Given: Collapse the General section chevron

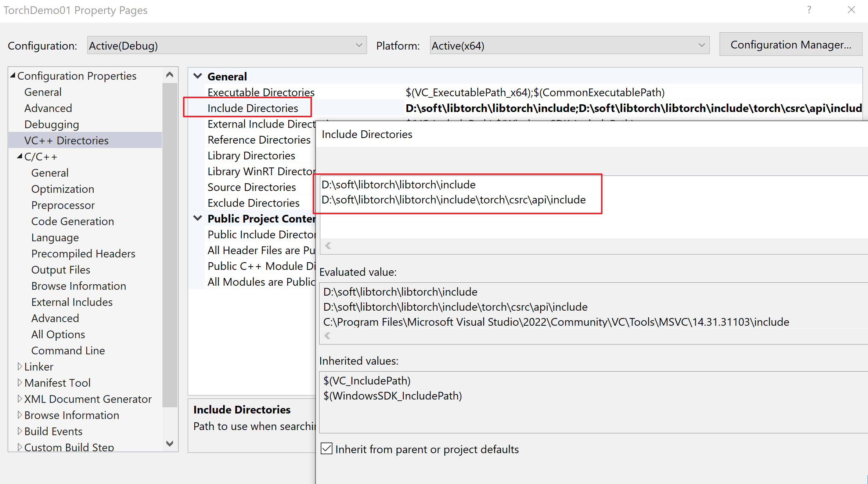Looking at the screenshot, I should click(198, 76).
